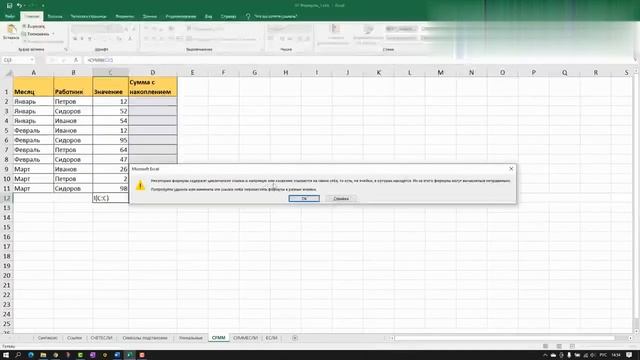Screen dimensions: 640x360
Task: Switch to the Символы подстановки sheet tab
Action: pyautogui.click(x=145, y=338)
